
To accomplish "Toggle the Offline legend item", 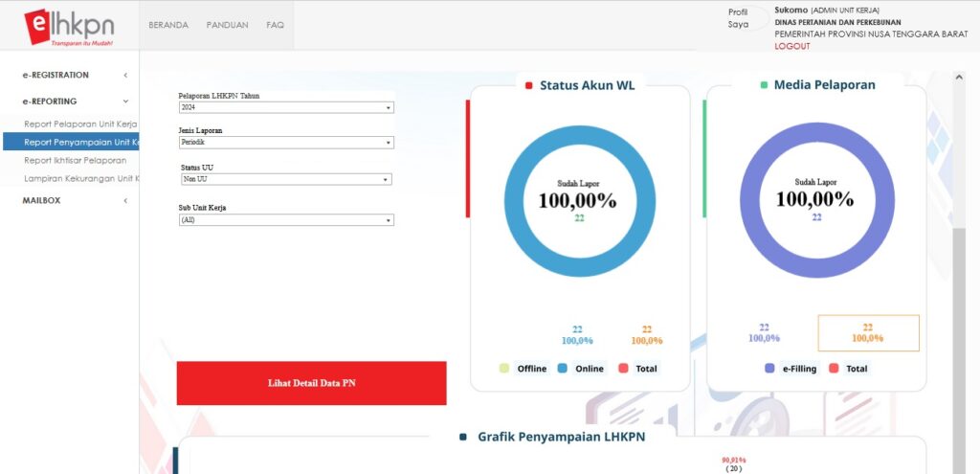I will pos(523,369).
